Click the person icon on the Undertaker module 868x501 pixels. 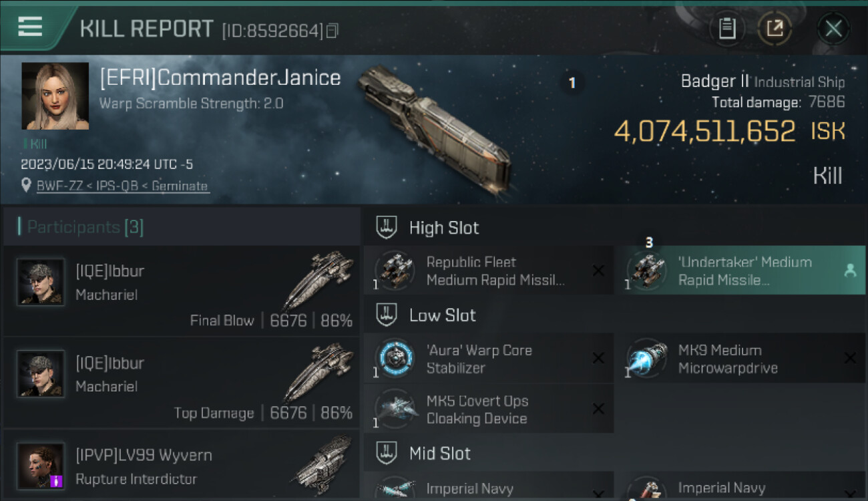pyautogui.click(x=850, y=271)
